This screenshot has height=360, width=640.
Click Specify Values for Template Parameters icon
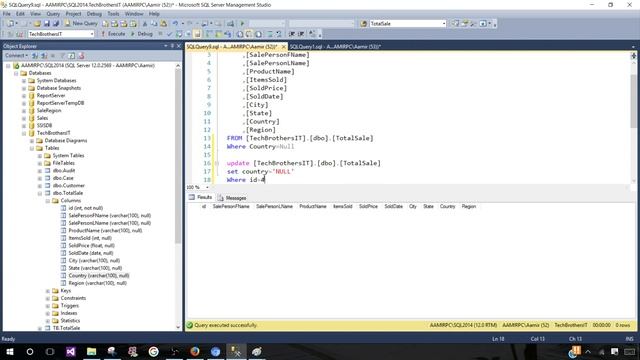pos(312,34)
